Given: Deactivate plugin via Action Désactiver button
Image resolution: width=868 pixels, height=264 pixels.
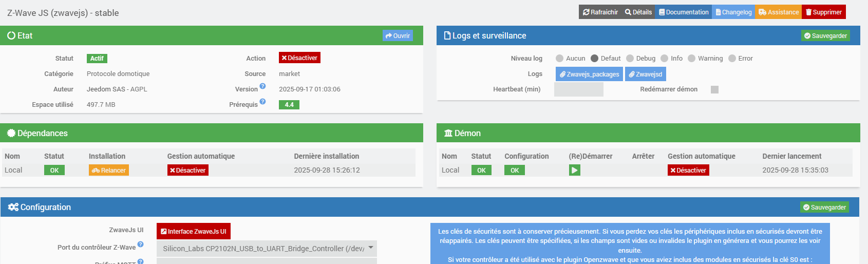Looking at the screenshot, I should point(299,58).
